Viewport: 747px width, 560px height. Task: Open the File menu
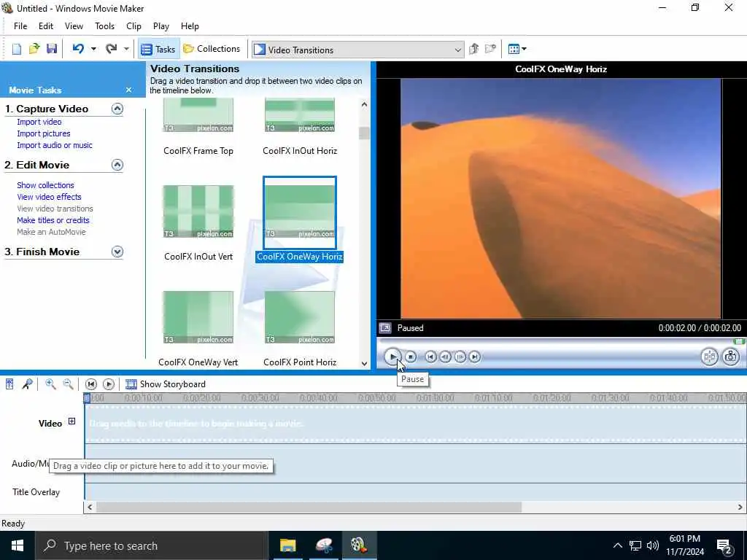(x=20, y=26)
